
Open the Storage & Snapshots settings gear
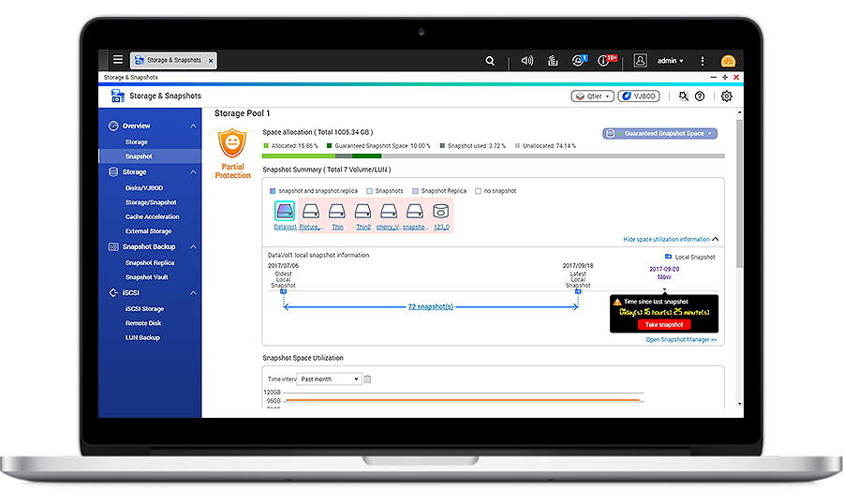tap(726, 96)
